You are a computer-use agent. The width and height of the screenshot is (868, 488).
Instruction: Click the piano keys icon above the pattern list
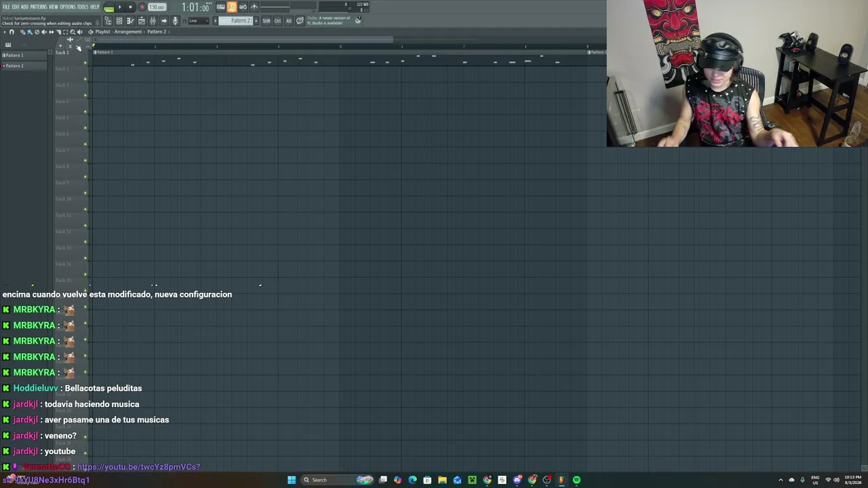8,45
